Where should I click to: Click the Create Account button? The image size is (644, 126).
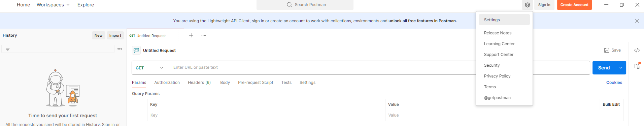(x=574, y=5)
